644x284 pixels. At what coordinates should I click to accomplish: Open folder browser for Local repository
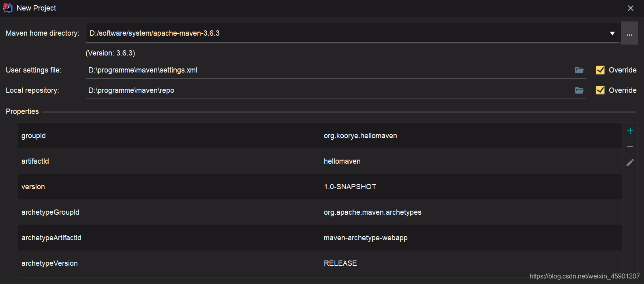point(579,90)
